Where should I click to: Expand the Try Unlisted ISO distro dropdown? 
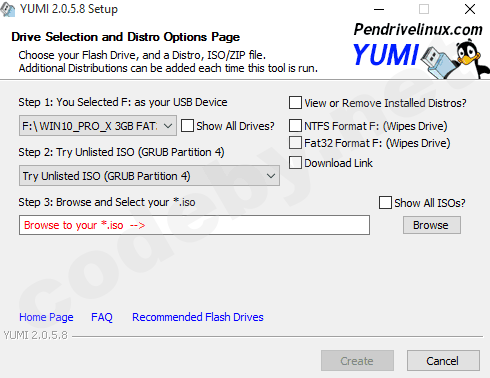coord(149,176)
